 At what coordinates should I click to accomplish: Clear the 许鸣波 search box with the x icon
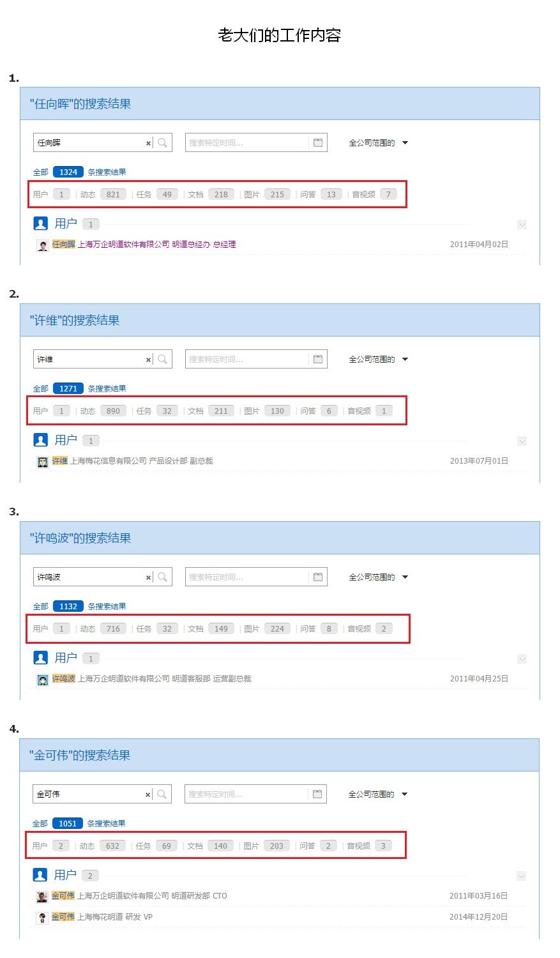click(148, 577)
